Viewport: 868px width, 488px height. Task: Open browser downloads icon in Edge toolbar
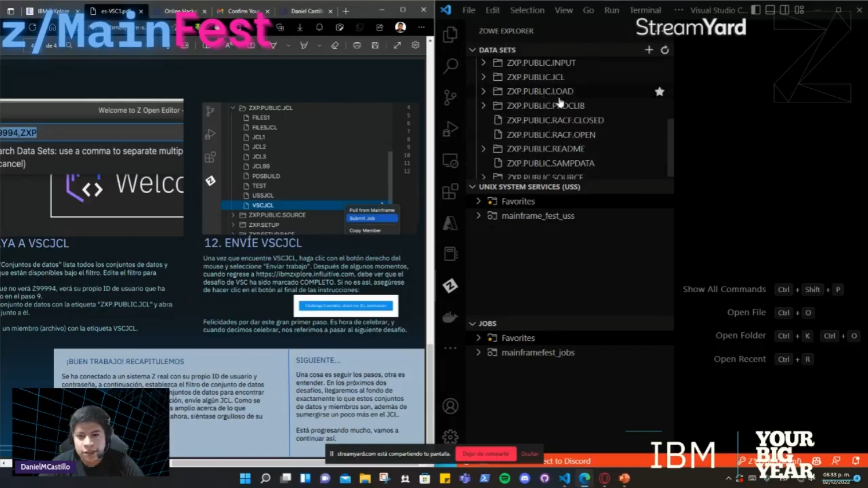point(300,27)
